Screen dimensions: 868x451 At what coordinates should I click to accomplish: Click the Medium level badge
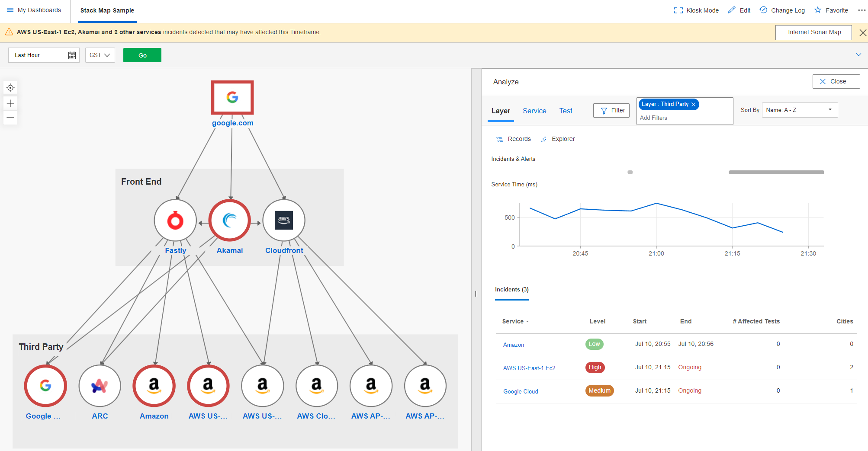click(x=599, y=391)
